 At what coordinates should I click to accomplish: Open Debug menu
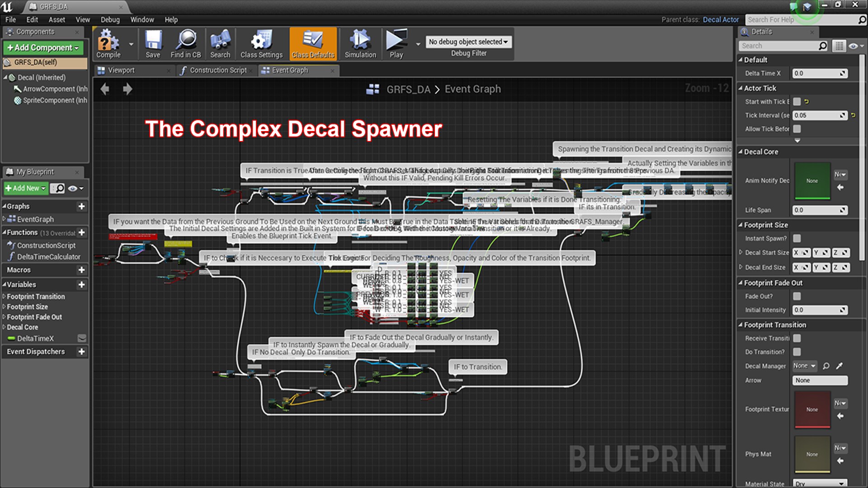[x=110, y=19]
